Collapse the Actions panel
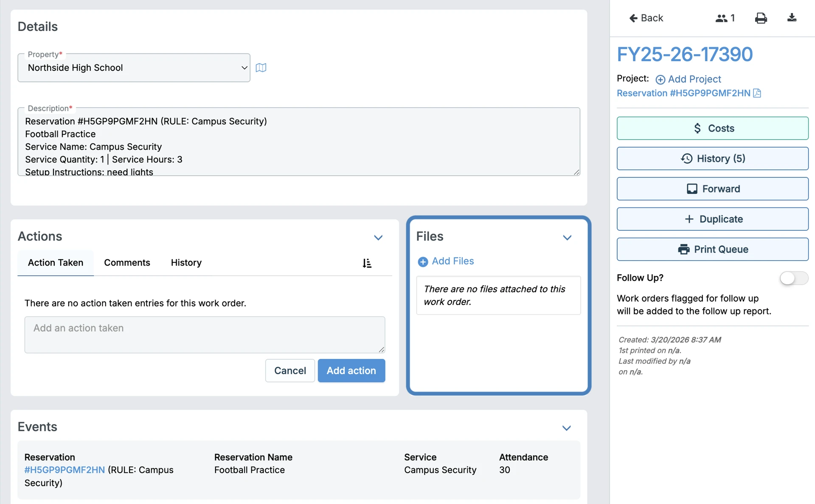Viewport: 815px width, 504px height. tap(378, 238)
